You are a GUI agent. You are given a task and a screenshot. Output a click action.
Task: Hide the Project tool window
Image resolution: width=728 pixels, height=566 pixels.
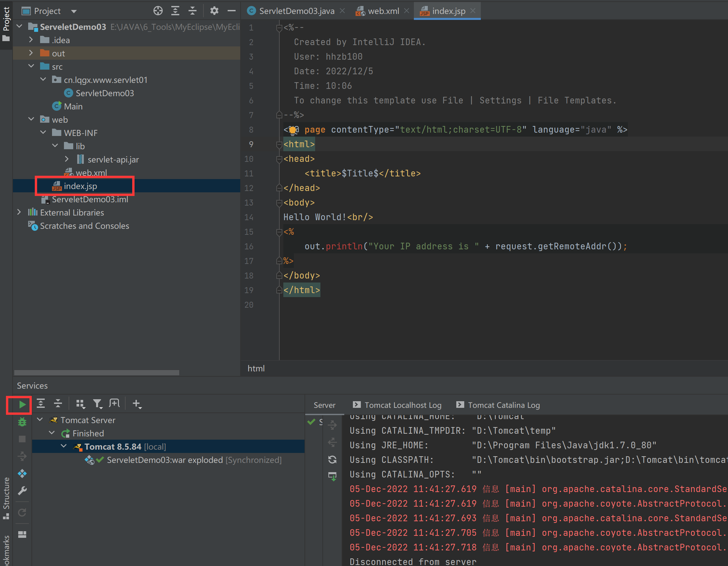pos(232,11)
